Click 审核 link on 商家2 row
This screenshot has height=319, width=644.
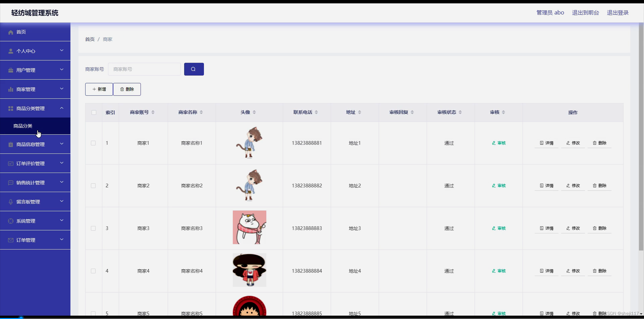pyautogui.click(x=499, y=185)
